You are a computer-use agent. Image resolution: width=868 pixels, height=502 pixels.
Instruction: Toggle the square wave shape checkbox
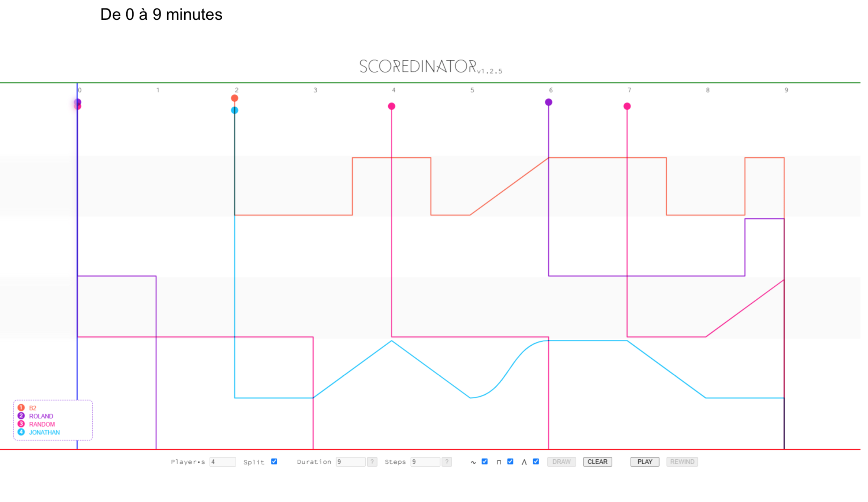510,462
